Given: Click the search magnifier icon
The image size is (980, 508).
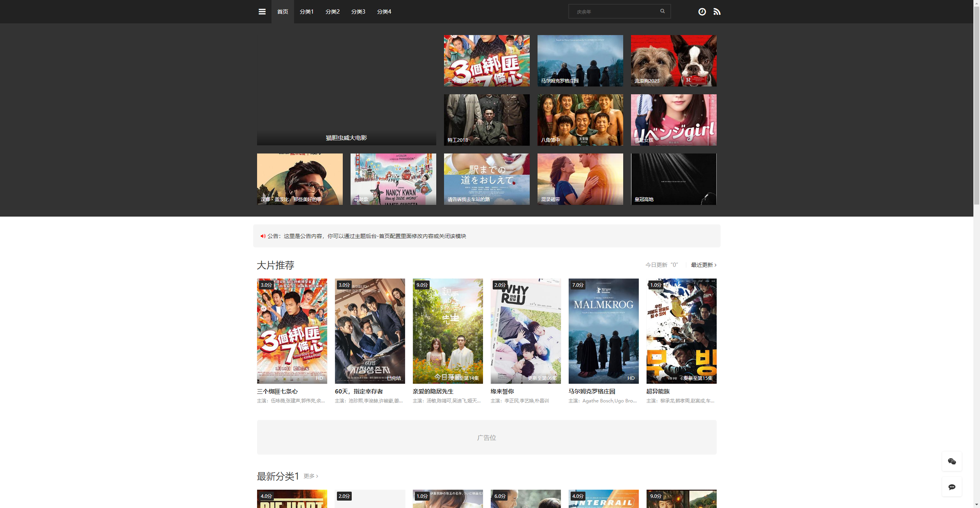Looking at the screenshot, I should point(662,11).
